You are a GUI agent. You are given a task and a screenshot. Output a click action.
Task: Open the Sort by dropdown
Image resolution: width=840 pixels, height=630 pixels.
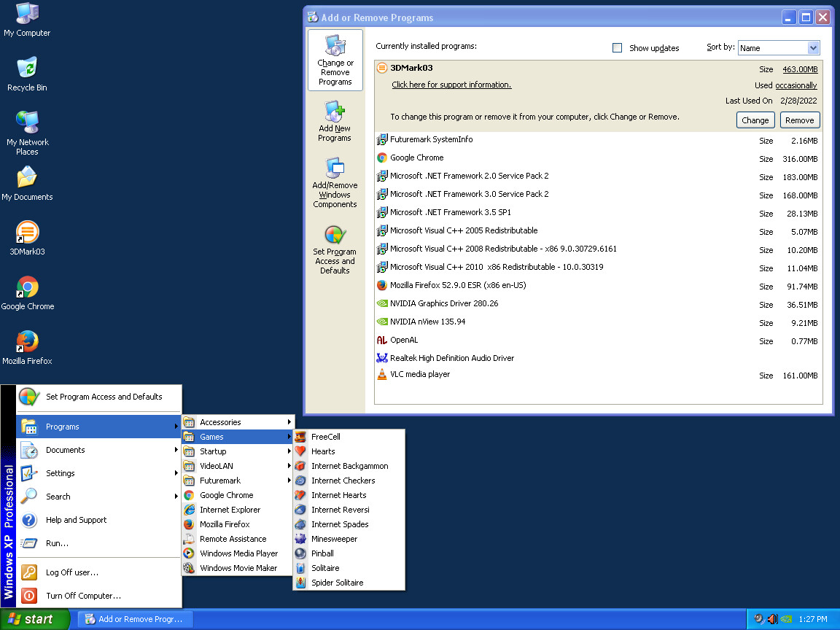pyautogui.click(x=813, y=48)
